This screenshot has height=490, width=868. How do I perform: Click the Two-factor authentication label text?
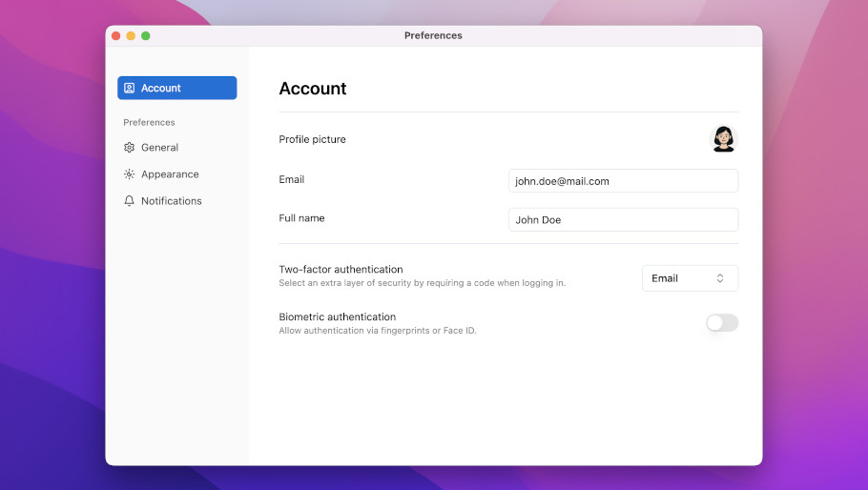[341, 270]
